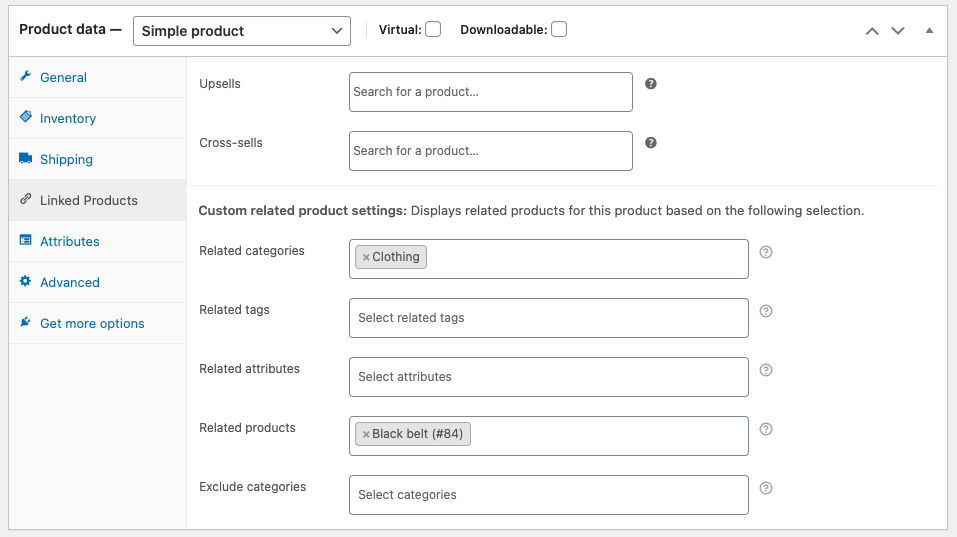Show help for Related attributes
Viewport: 957px width, 537px height.
[766, 370]
